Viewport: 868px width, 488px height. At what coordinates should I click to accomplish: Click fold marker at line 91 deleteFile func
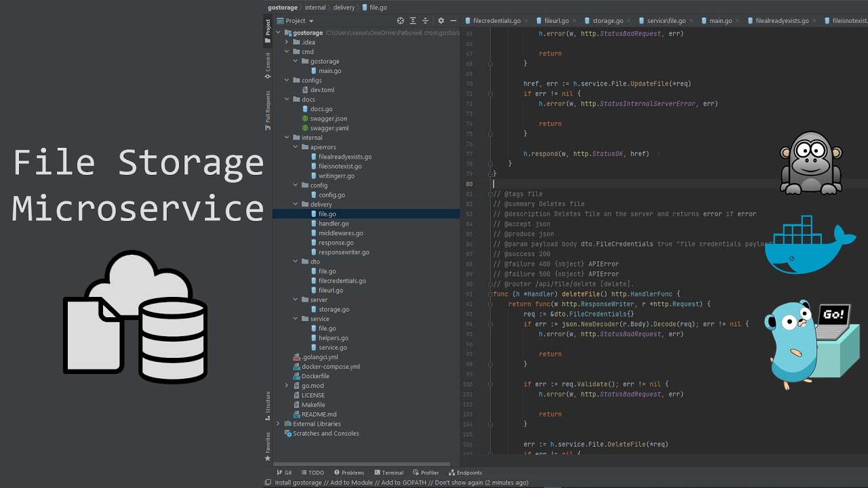tap(490, 294)
